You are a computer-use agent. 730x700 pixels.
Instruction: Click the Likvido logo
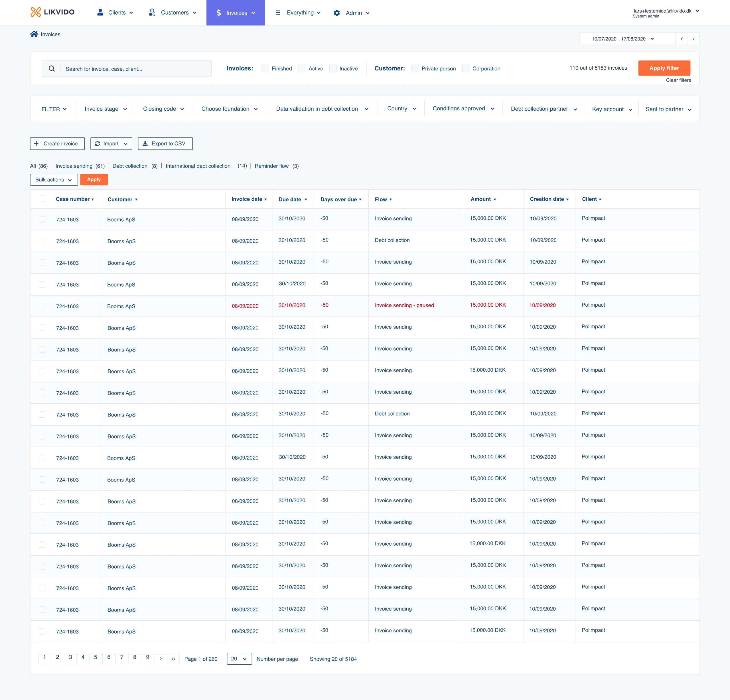[52, 12]
